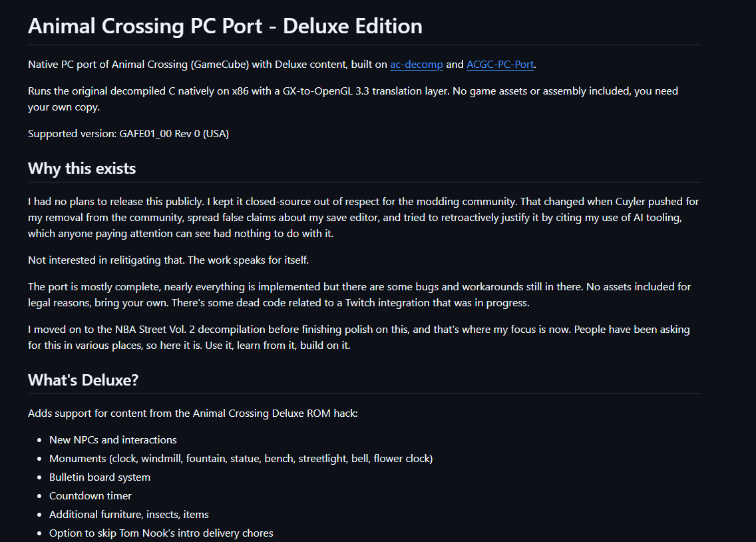
Task: Select the "Countdown timer" bullet item
Action: 90,495
